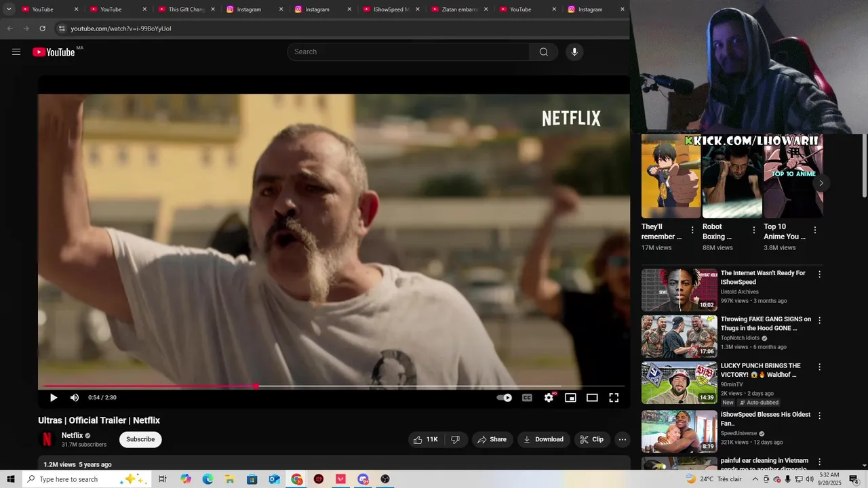Open OBS Studio from the taskbar
Screen dimensions: 868x488
pyautogui.click(x=385, y=479)
